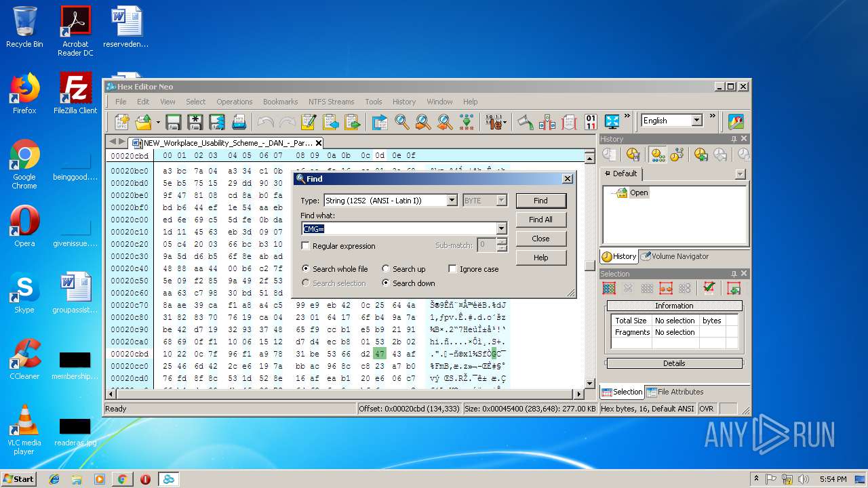Viewport: 868px width, 488px height.
Task: Click the New file toolbar icon
Action: (x=122, y=122)
